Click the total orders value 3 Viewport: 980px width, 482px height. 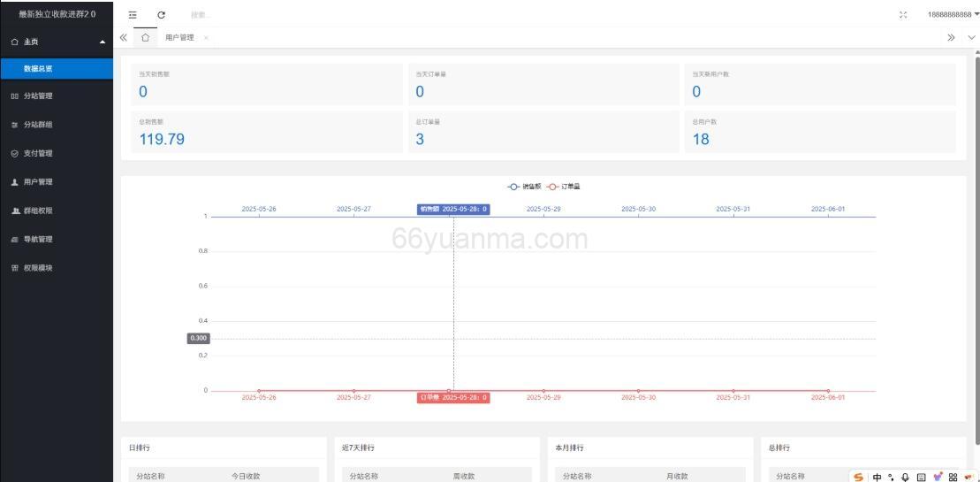[420, 139]
